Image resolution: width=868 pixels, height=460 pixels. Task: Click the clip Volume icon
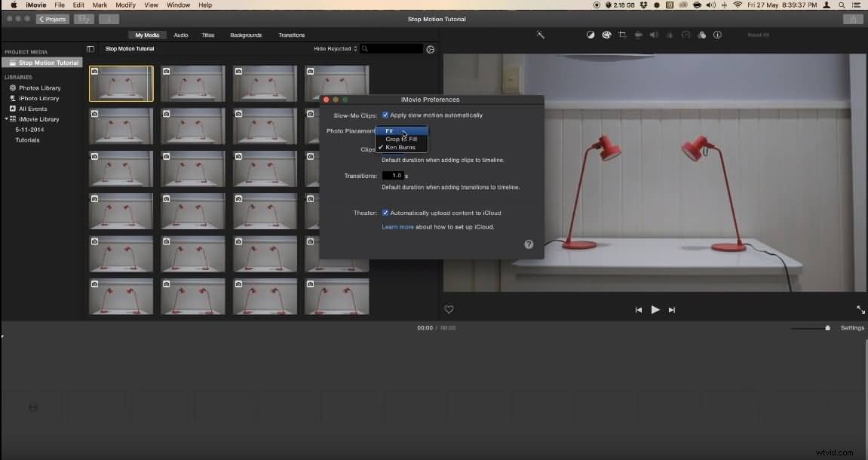tap(654, 35)
